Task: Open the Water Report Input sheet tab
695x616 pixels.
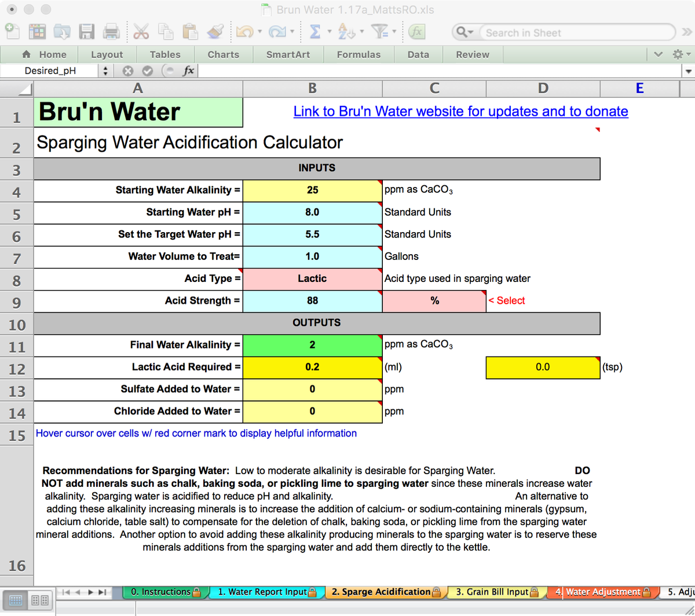Action: coord(266,592)
